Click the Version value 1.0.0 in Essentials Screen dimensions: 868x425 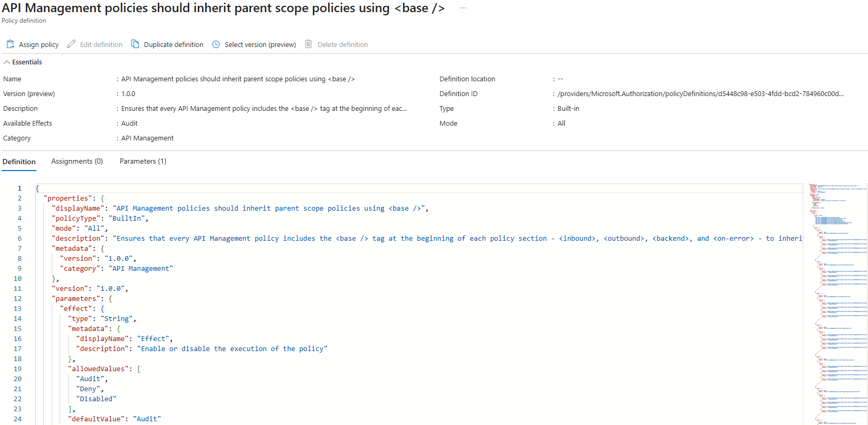128,94
